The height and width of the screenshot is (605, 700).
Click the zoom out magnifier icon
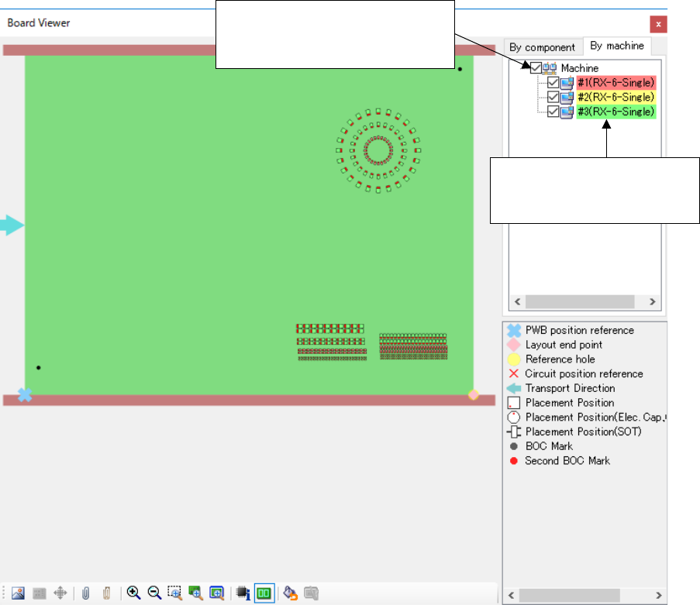[154, 593]
